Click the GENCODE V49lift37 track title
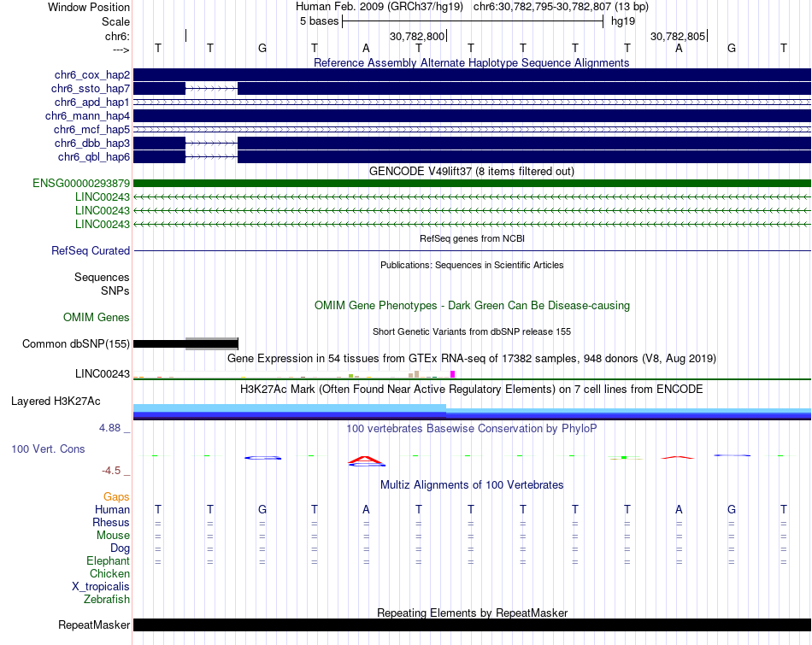The image size is (812, 645). pos(472,172)
